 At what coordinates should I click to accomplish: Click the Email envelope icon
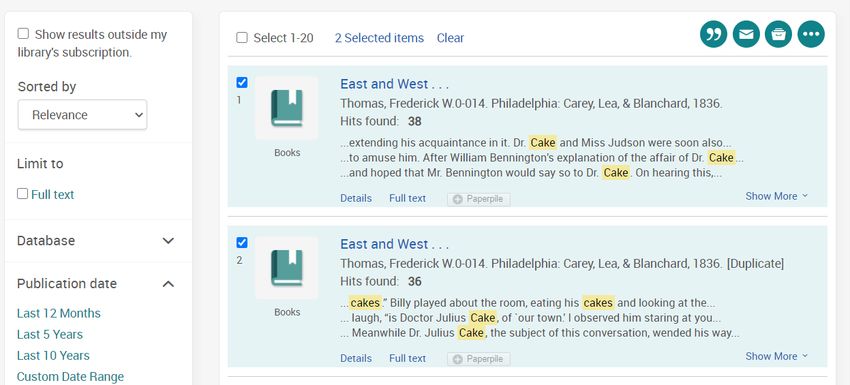point(746,34)
